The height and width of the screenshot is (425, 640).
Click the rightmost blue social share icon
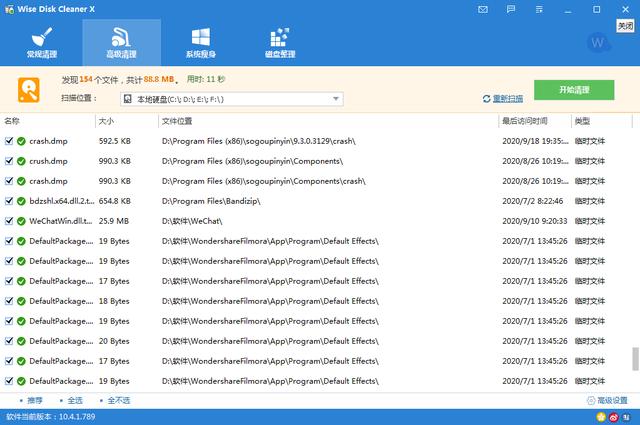click(x=626, y=417)
